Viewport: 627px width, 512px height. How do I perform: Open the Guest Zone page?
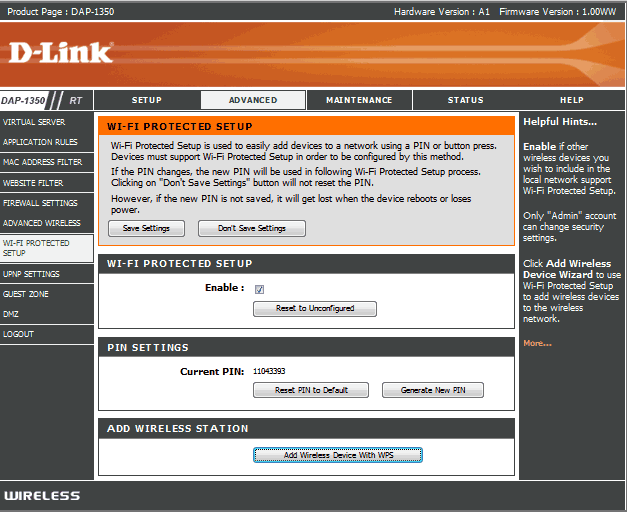[x=25, y=294]
